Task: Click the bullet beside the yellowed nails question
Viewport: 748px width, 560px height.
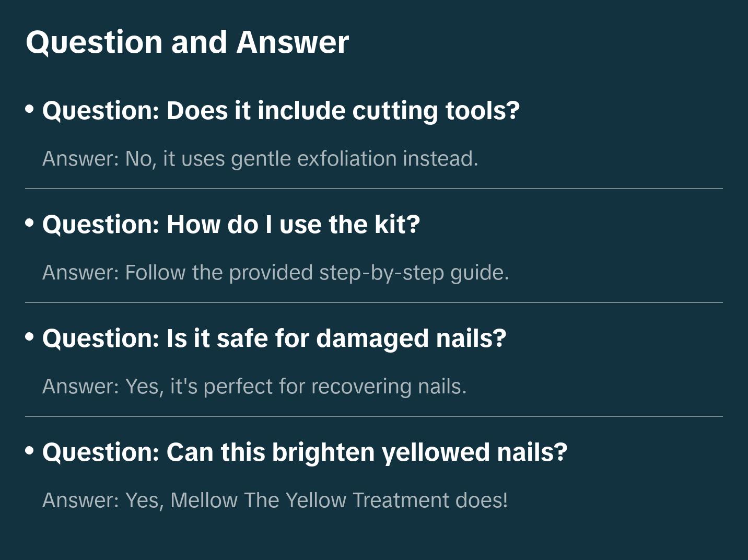Action: coord(30,451)
